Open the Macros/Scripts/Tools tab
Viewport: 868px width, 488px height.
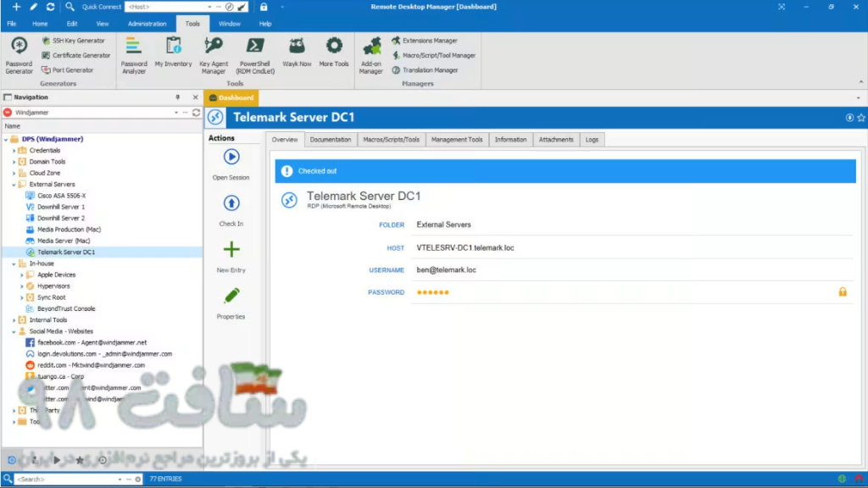[x=391, y=140]
